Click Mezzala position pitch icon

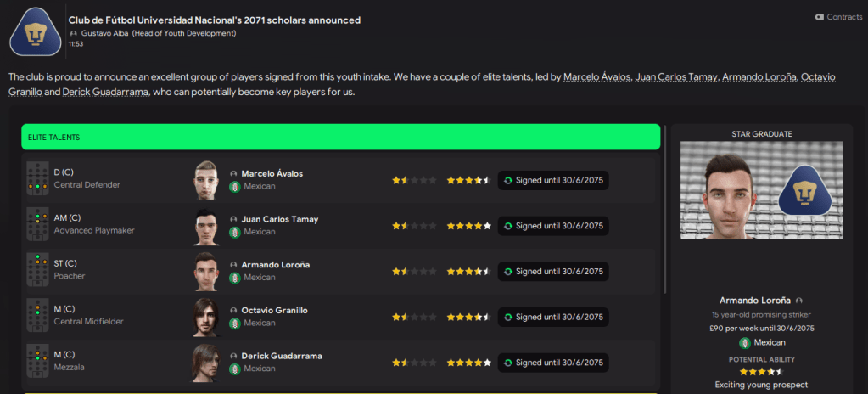pyautogui.click(x=37, y=362)
